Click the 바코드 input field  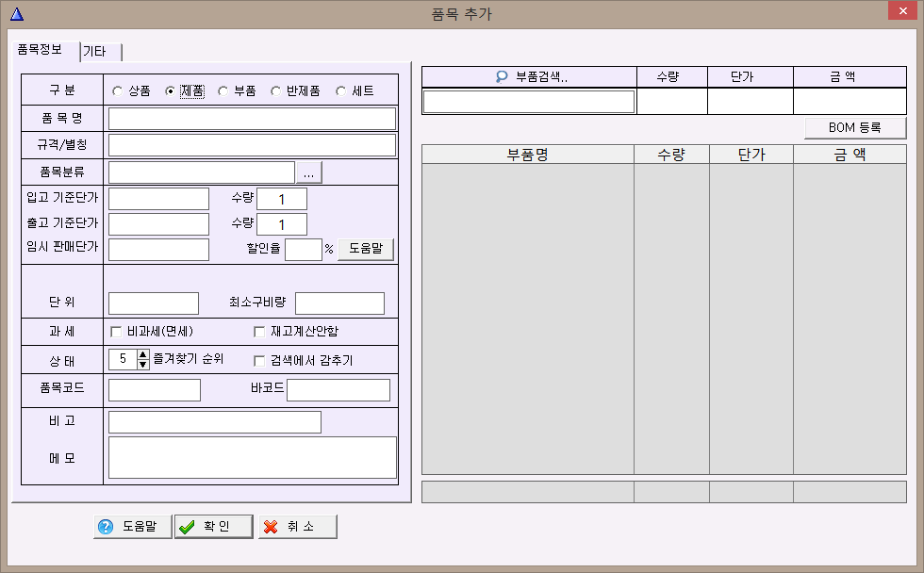[x=338, y=390]
